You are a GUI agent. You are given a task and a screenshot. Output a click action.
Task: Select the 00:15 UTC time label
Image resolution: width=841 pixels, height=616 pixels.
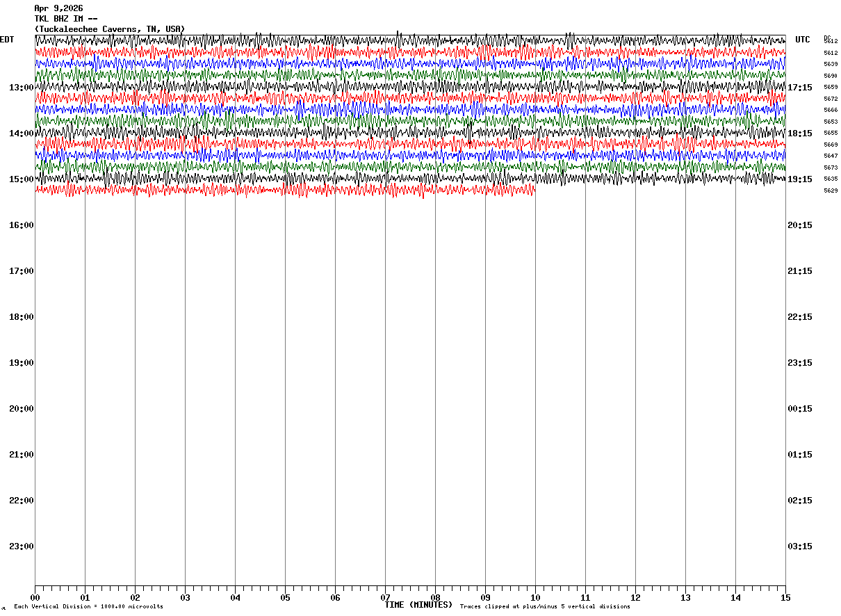(800, 409)
